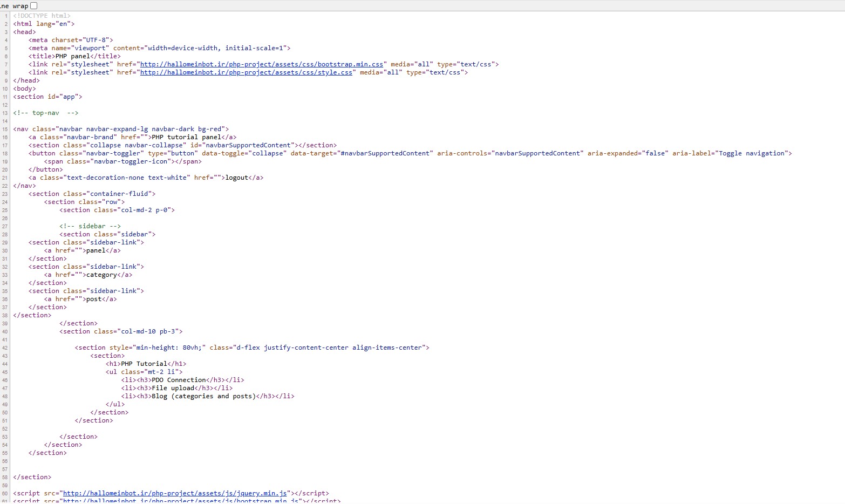Click the 'category' sidebar link text
This screenshot has width=845, height=504.
101,275
